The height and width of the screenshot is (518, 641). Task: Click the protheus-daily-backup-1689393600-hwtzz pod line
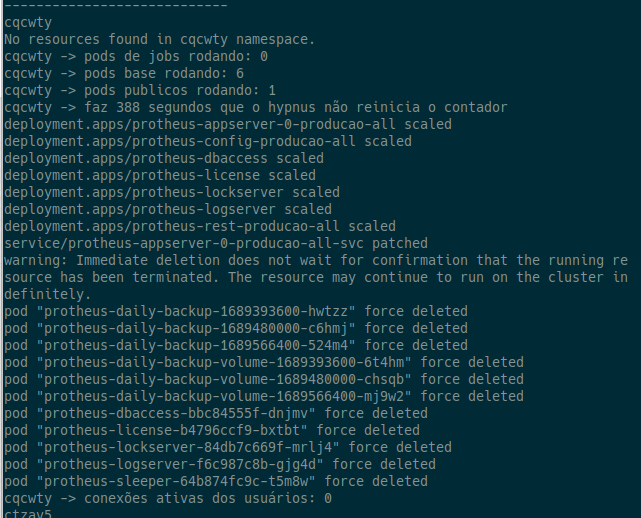[x=236, y=311]
